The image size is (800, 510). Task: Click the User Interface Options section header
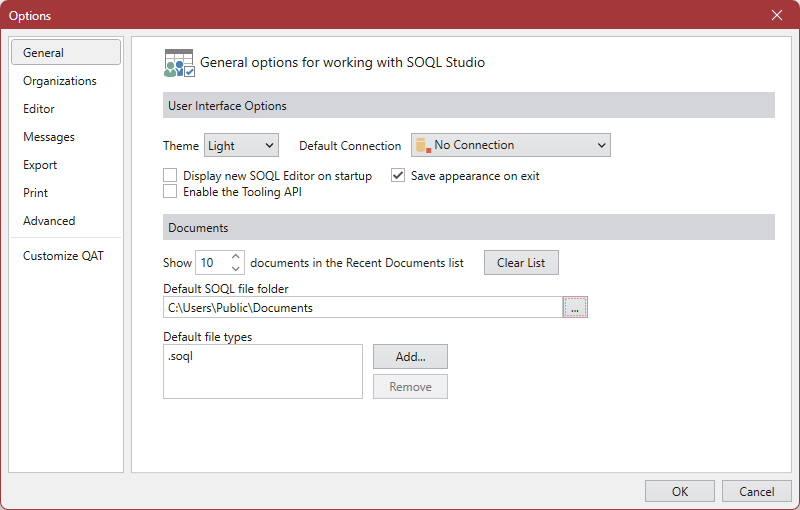pos(469,105)
